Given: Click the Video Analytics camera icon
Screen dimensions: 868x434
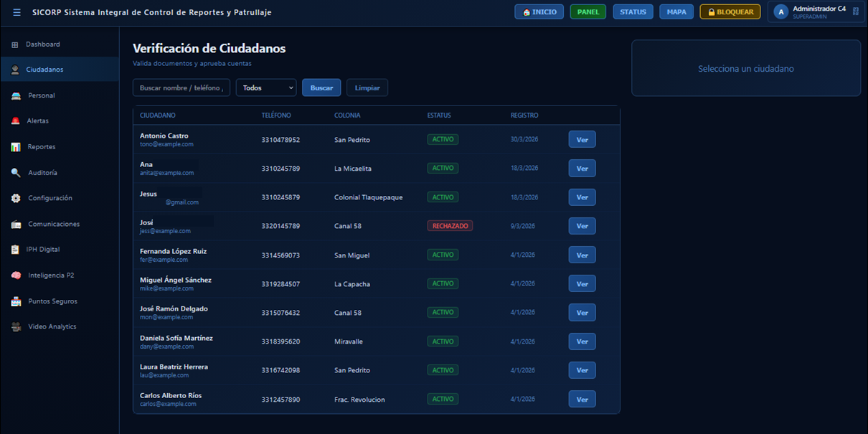Looking at the screenshot, I should pyautogui.click(x=16, y=326).
